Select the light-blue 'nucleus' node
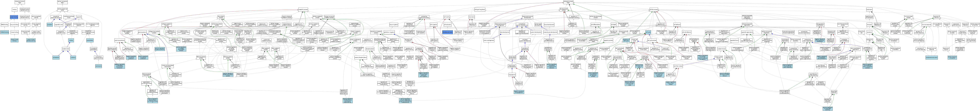 pyautogui.click(x=71, y=40)
